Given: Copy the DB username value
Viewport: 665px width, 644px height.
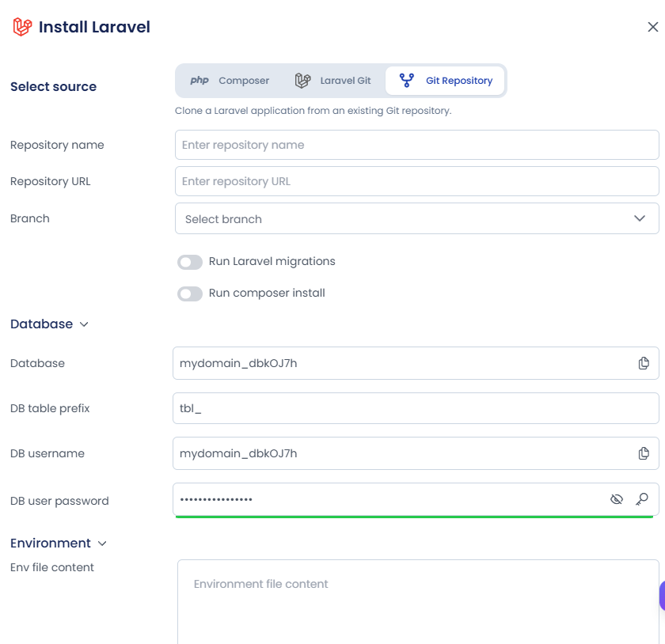Looking at the screenshot, I should coord(644,453).
